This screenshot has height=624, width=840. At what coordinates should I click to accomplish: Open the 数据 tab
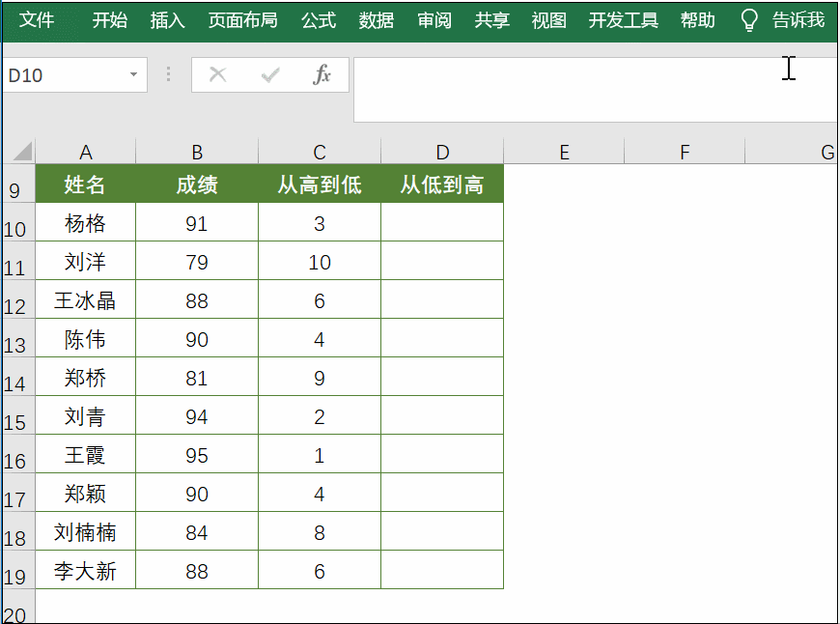[x=377, y=20]
